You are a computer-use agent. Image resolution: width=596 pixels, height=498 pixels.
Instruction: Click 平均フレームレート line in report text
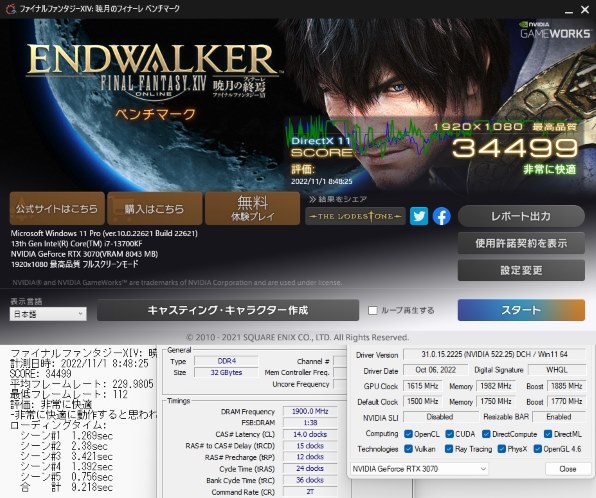tap(82, 384)
